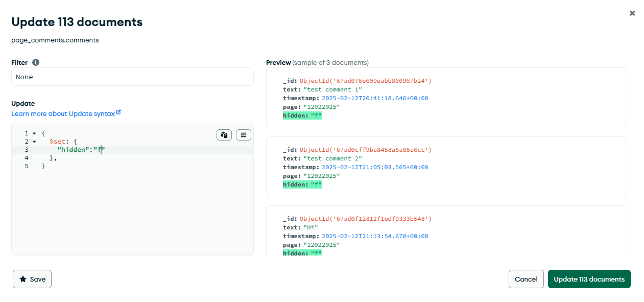This screenshot has height=302, width=644.
Task: Click the timestamp of the "Hi" document
Action: (375, 236)
